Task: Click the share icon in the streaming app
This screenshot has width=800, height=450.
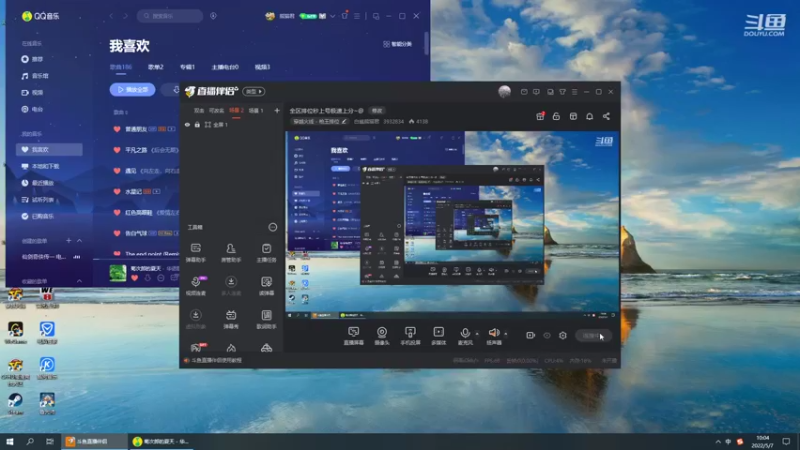Action: coord(606,116)
